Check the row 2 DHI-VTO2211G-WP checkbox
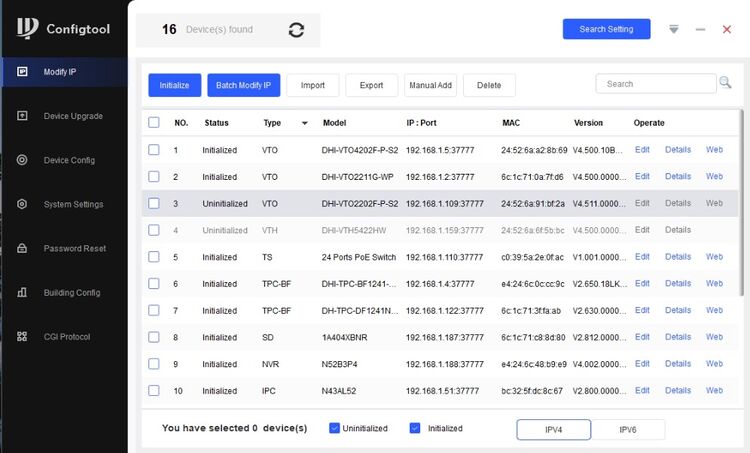The width and height of the screenshot is (750, 453). point(154,177)
